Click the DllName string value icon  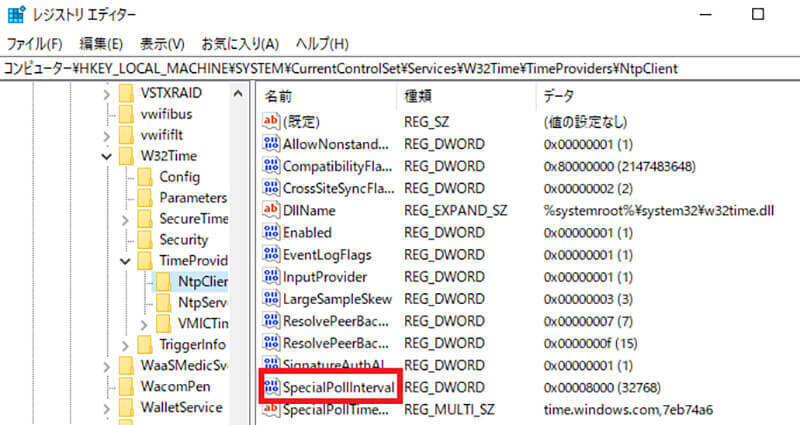pyautogui.click(x=271, y=210)
